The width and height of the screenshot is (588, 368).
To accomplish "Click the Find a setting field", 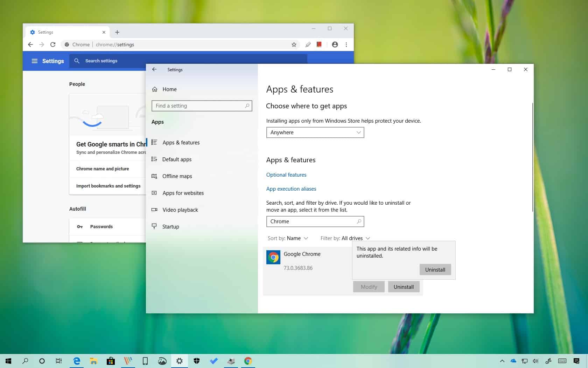I will coord(202,106).
